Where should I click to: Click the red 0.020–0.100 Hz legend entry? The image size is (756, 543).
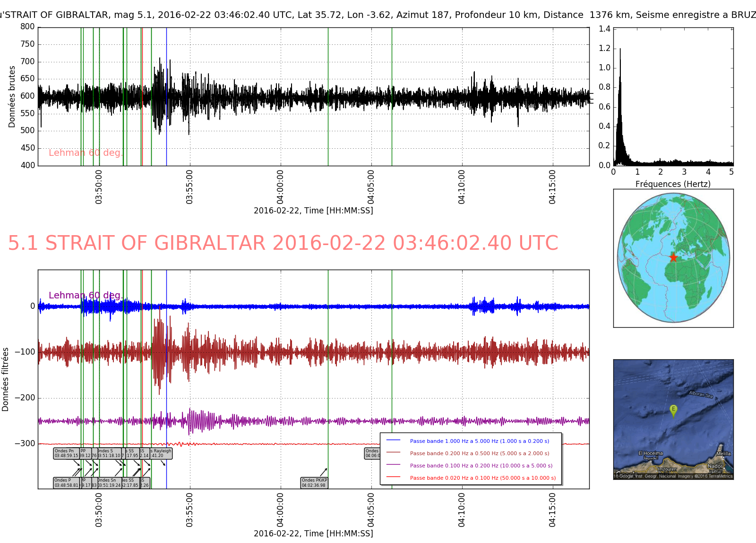(482, 478)
